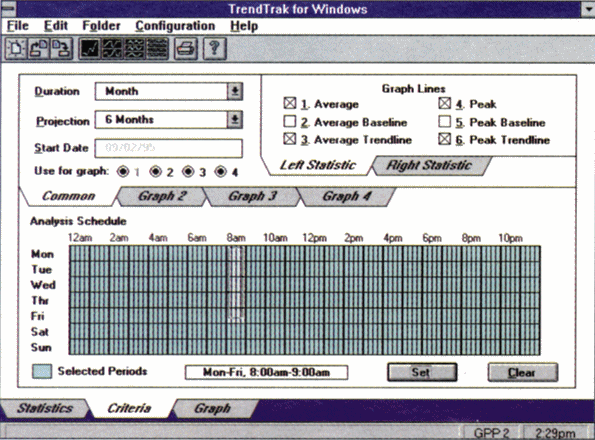Select the single-graph layout icon
Screen dimensions: 595x440
click(x=90, y=49)
